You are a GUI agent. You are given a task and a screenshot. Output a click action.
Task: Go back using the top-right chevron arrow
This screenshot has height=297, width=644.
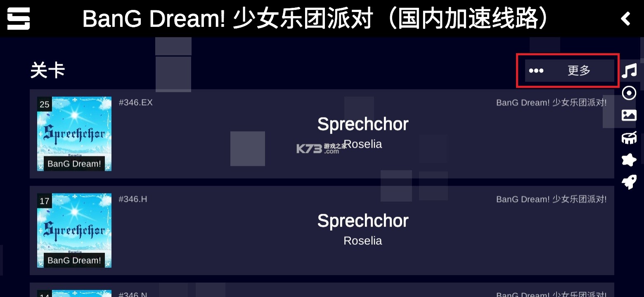coord(626,19)
